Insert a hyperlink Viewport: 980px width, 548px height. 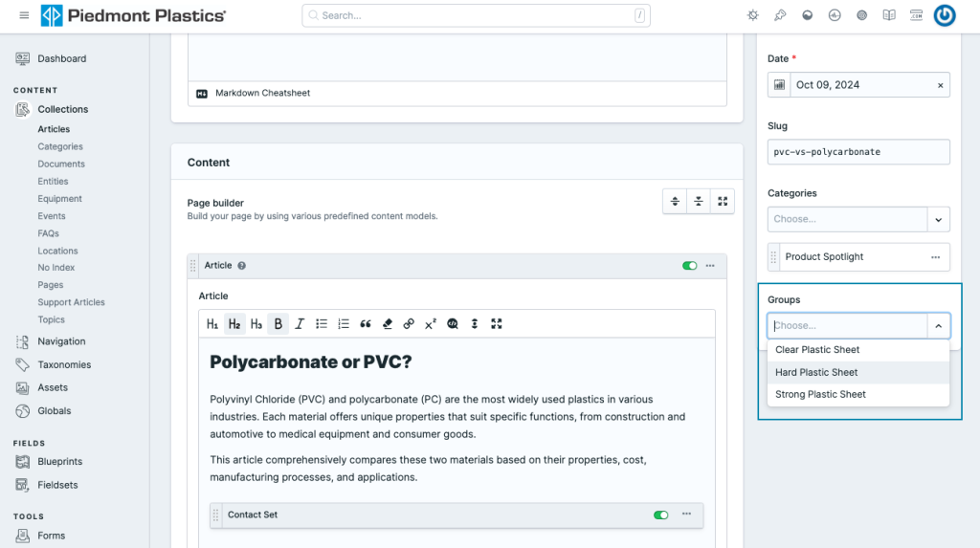[x=409, y=323]
